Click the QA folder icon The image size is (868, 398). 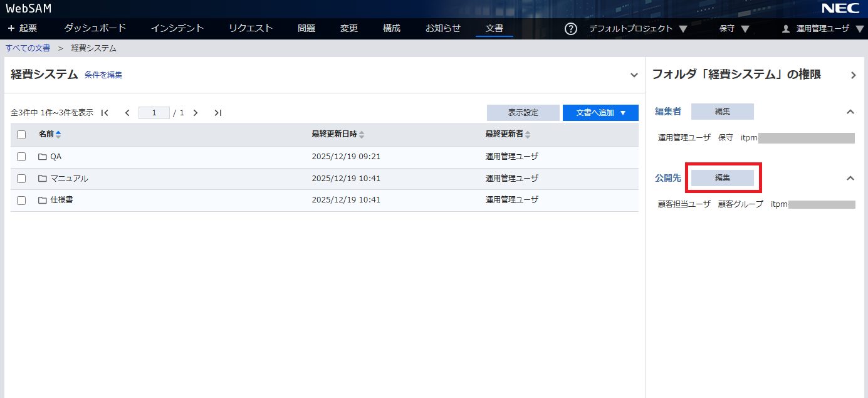(x=43, y=157)
